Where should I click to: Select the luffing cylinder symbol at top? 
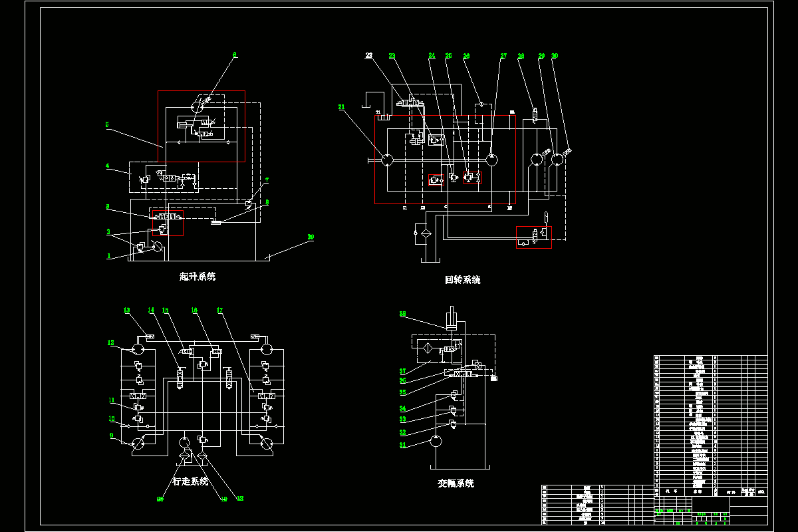click(x=452, y=317)
